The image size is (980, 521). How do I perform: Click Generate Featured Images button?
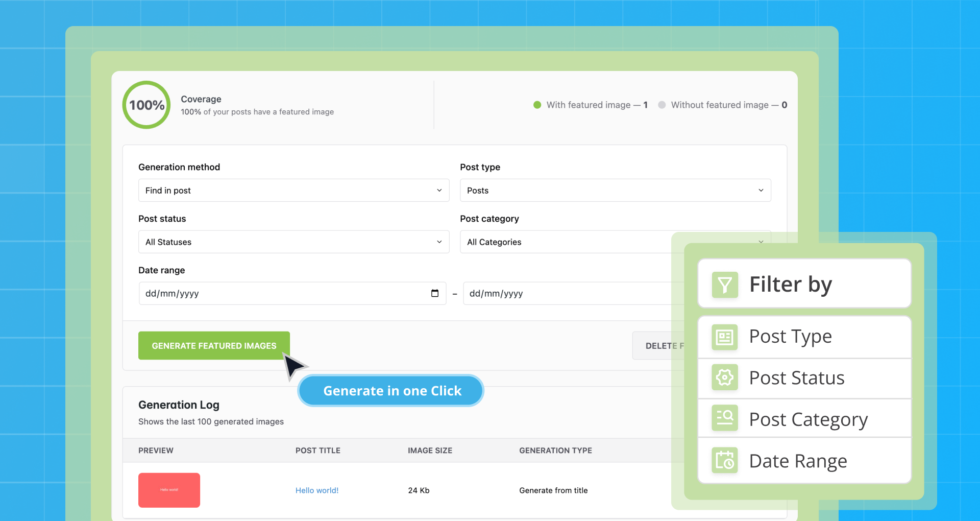pos(213,345)
